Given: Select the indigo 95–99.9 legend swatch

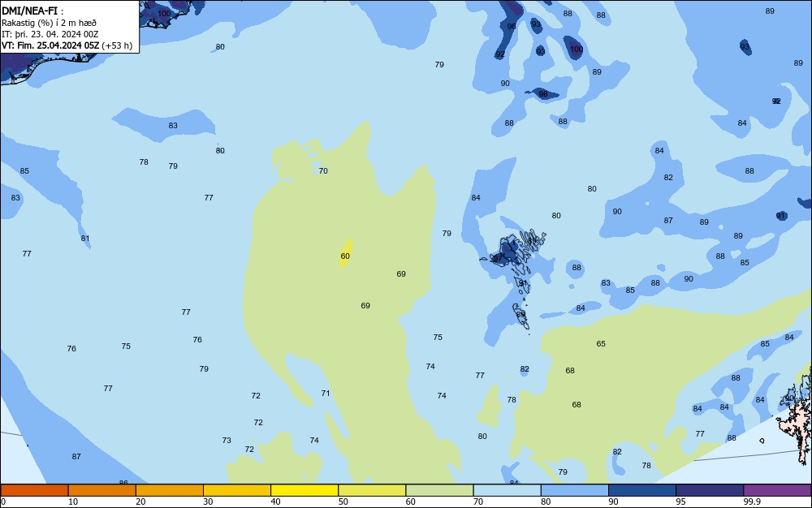Looking at the screenshot, I should [710, 490].
